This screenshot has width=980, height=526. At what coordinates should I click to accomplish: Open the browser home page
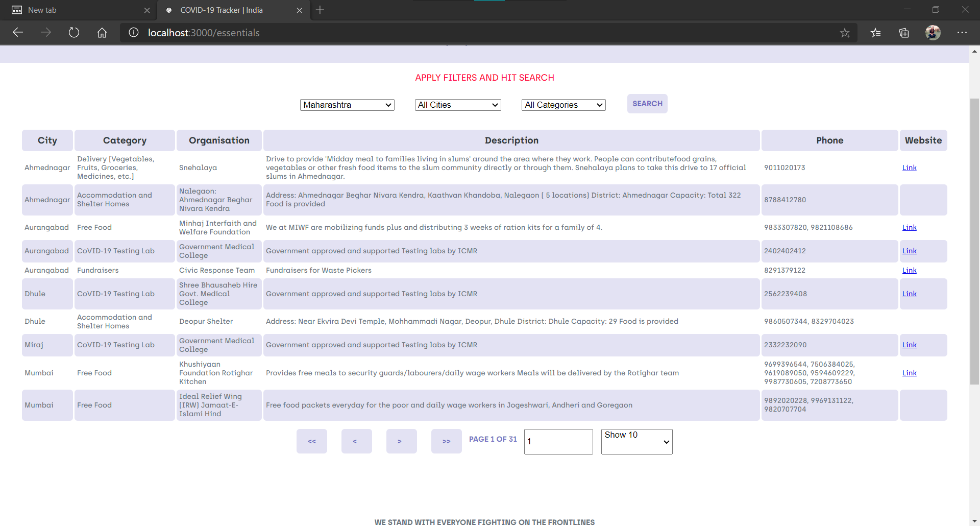[x=102, y=33]
